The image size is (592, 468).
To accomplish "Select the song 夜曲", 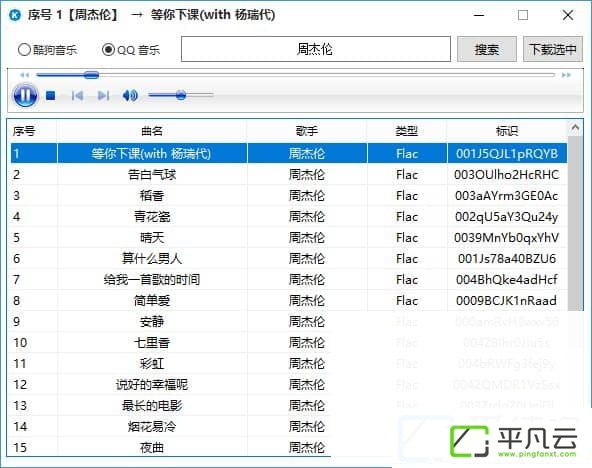I will pos(152,448).
